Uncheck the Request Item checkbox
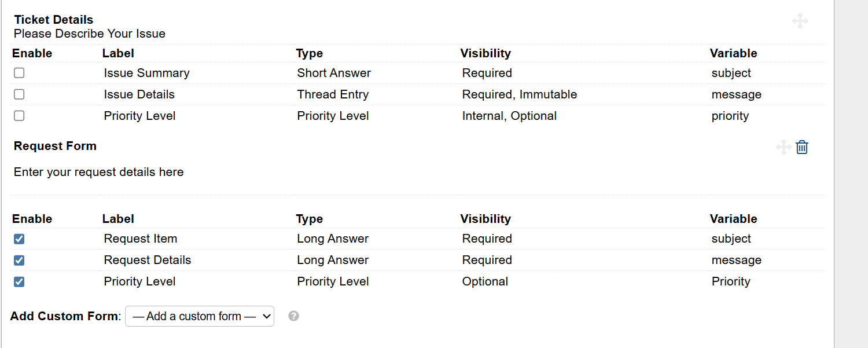The image size is (868, 348). [19, 239]
